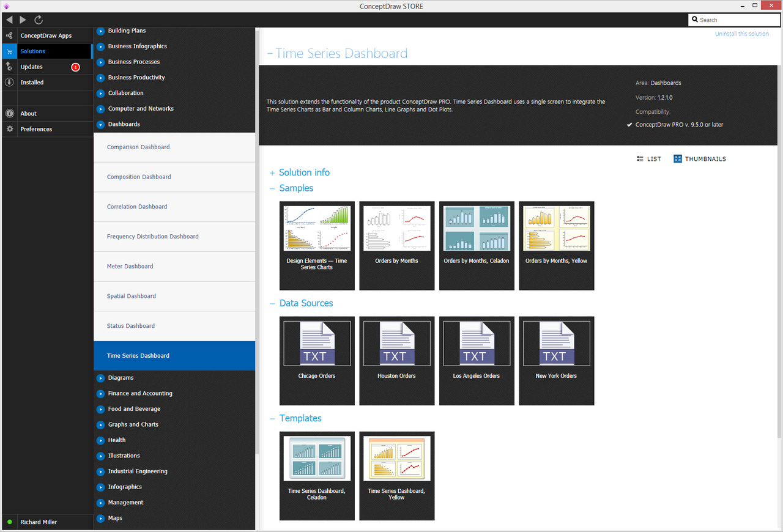Click the Refresh icon in toolbar
Screen dimensions: 783x532
click(x=39, y=20)
